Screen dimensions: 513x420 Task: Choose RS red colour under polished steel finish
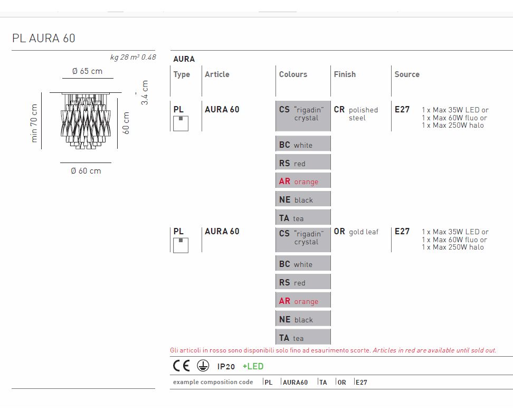(x=303, y=163)
